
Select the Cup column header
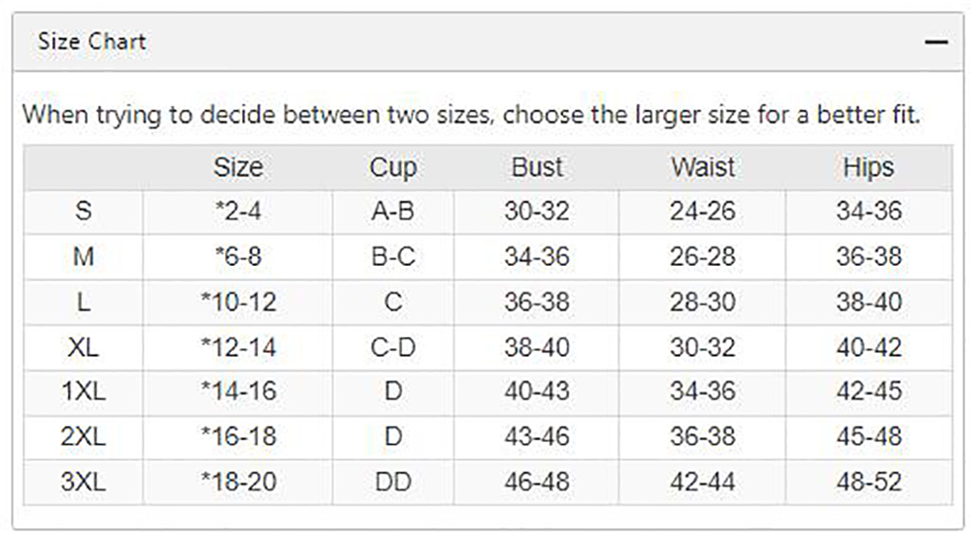coord(393,168)
